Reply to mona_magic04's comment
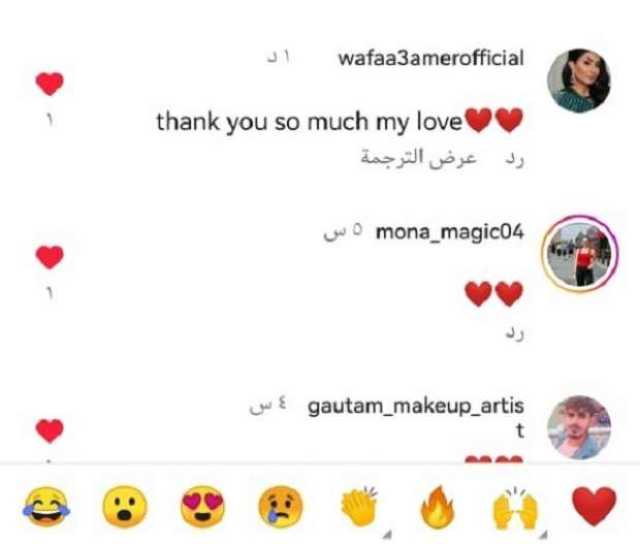Viewport: 640px width, 544px height. [514, 333]
